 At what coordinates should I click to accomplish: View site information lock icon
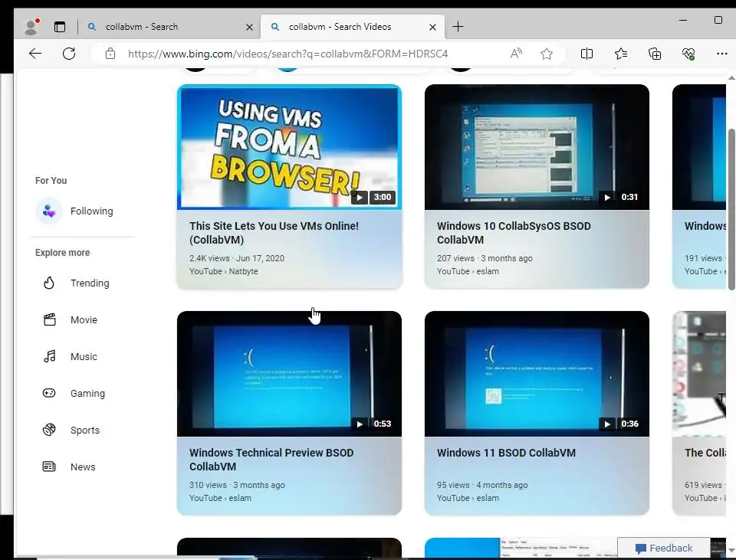click(110, 54)
